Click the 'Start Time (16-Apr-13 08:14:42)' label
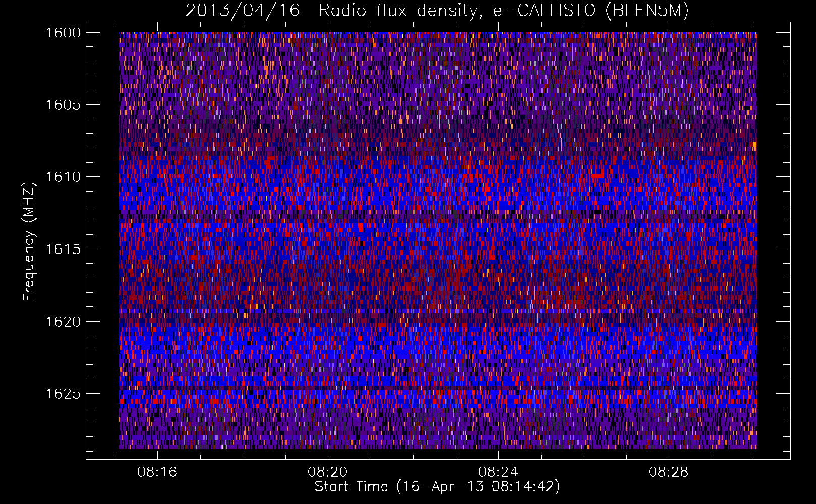The width and height of the screenshot is (816, 504). (x=437, y=487)
